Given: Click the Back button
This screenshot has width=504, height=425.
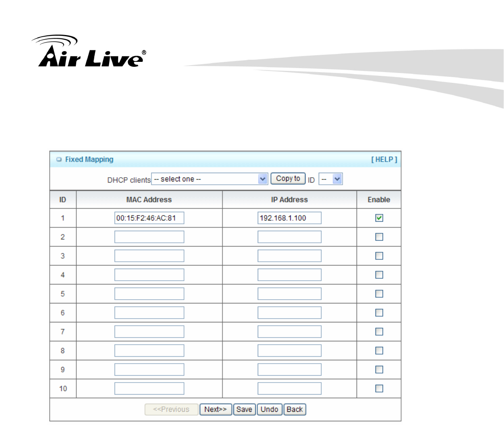Looking at the screenshot, I should click(295, 409).
